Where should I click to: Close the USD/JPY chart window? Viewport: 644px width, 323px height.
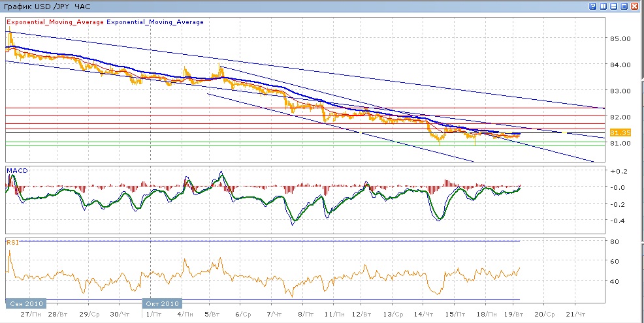[x=635, y=5]
